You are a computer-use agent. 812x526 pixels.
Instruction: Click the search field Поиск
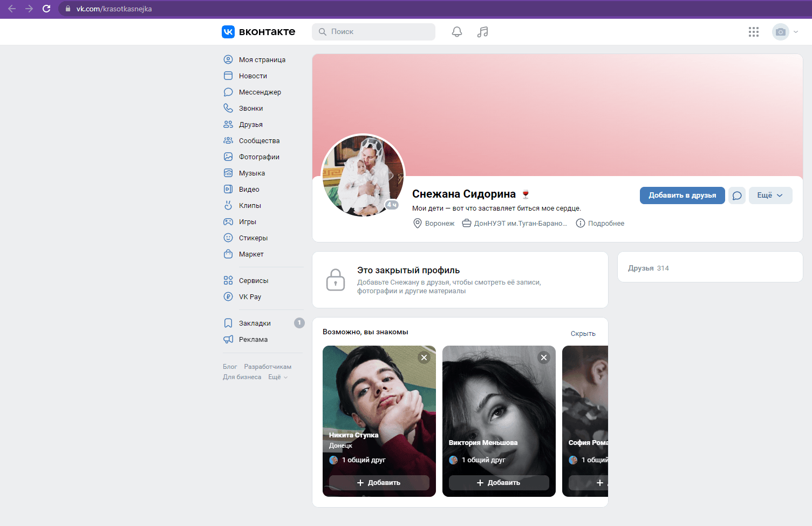(x=373, y=32)
